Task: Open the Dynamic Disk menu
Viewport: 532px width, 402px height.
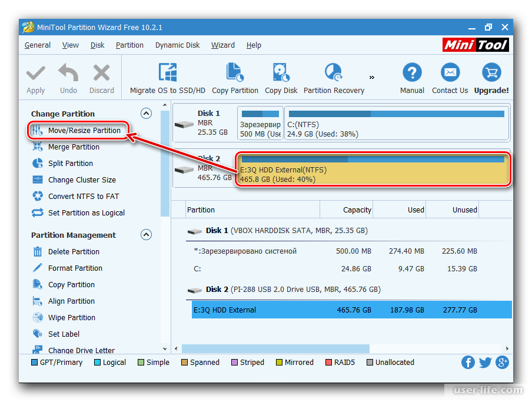Action: pyautogui.click(x=178, y=45)
